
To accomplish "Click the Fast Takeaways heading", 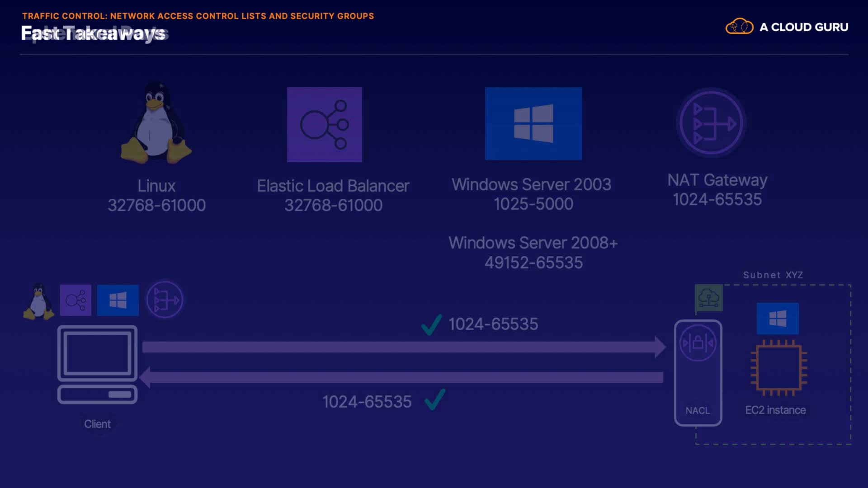I will point(94,33).
